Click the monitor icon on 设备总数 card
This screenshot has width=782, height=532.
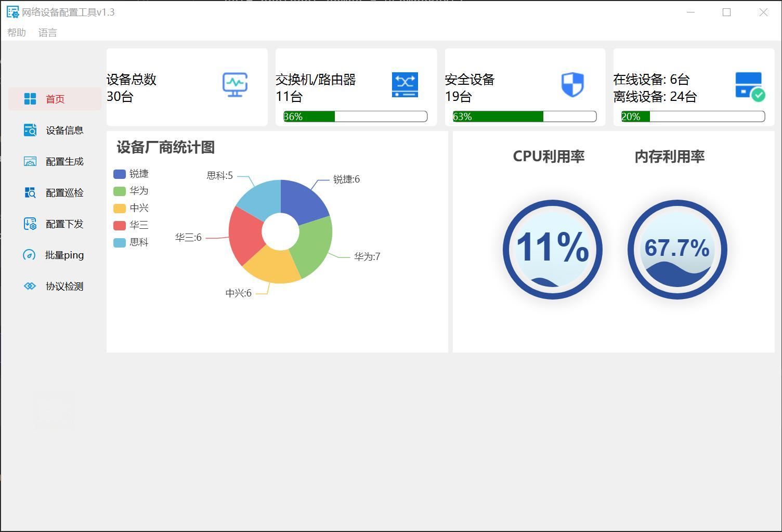[235, 84]
